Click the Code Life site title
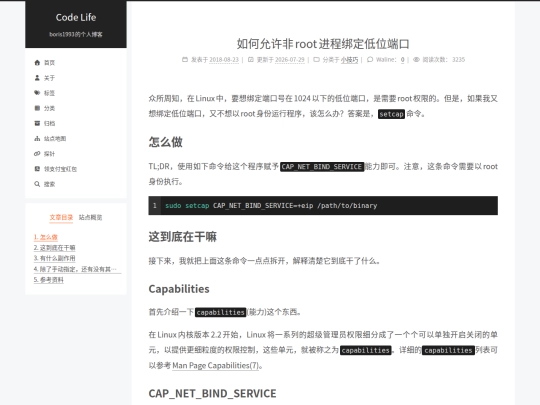The height and width of the screenshot is (405, 540). tap(76, 18)
